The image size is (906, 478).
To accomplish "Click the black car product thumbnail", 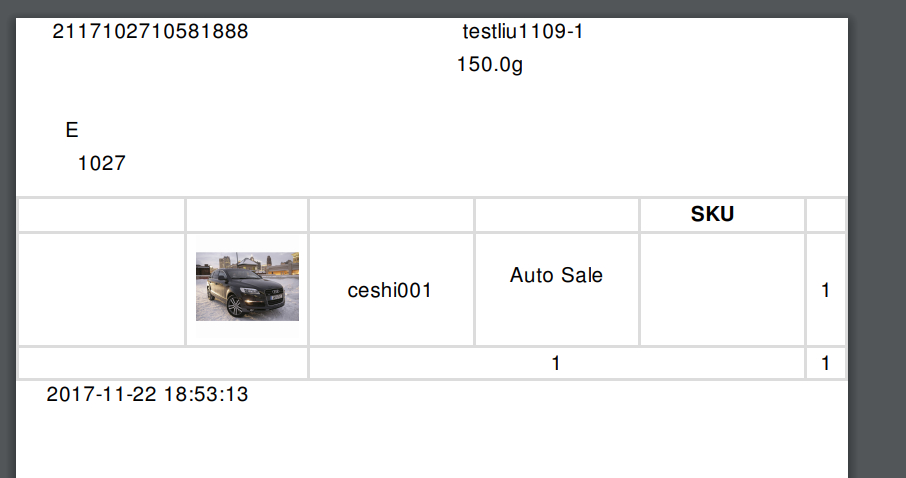I will click(247, 286).
